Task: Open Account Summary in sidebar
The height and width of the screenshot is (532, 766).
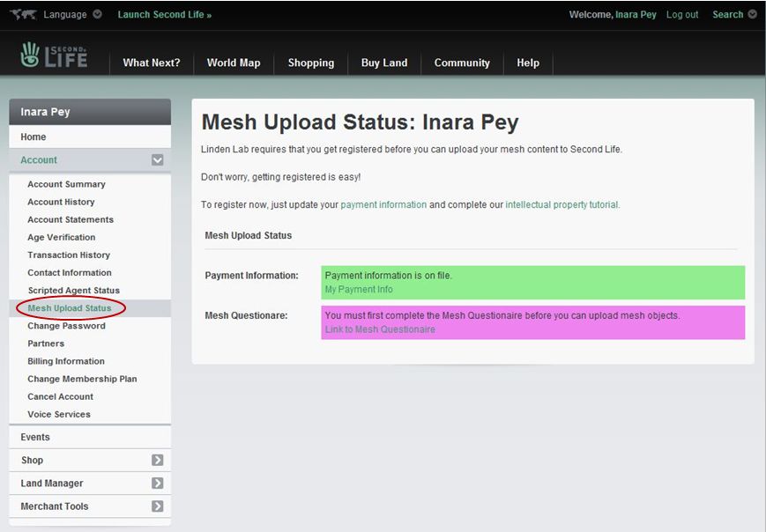Action: pyautogui.click(x=66, y=184)
